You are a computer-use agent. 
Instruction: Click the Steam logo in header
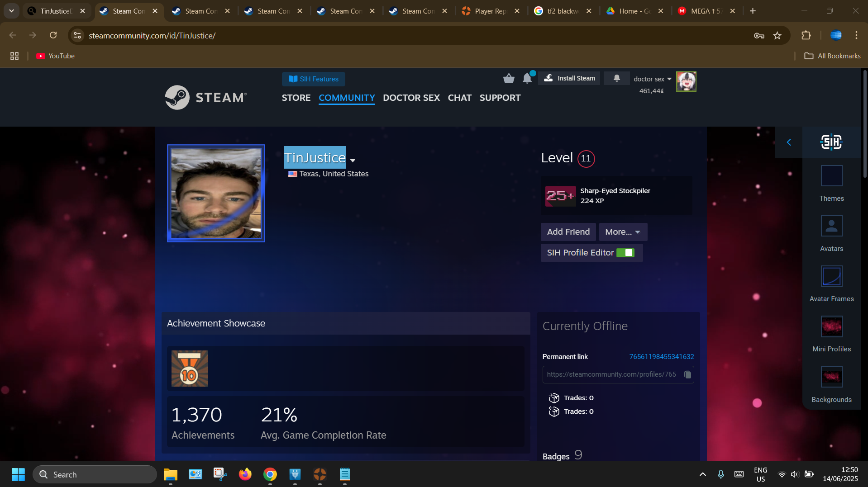coord(206,97)
